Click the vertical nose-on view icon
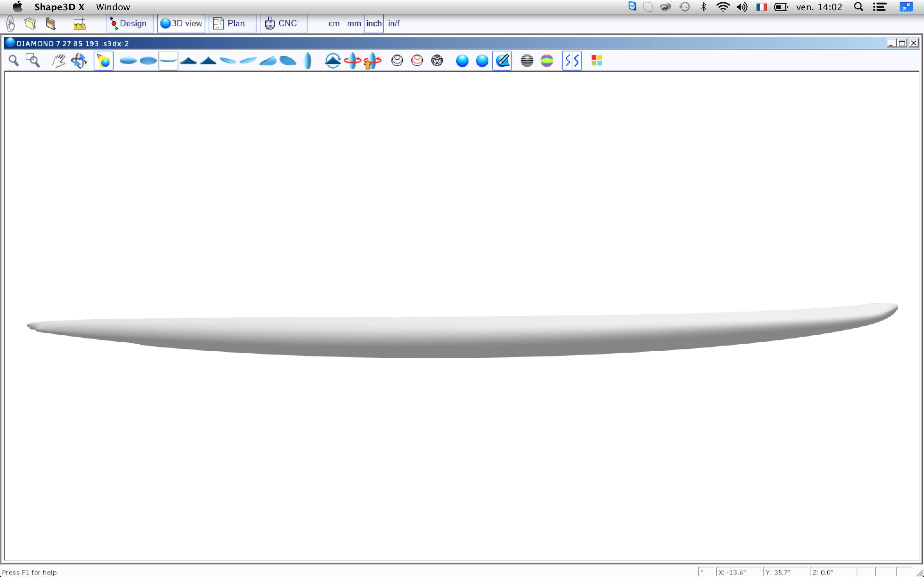The width and height of the screenshot is (924, 577). pos(308,61)
